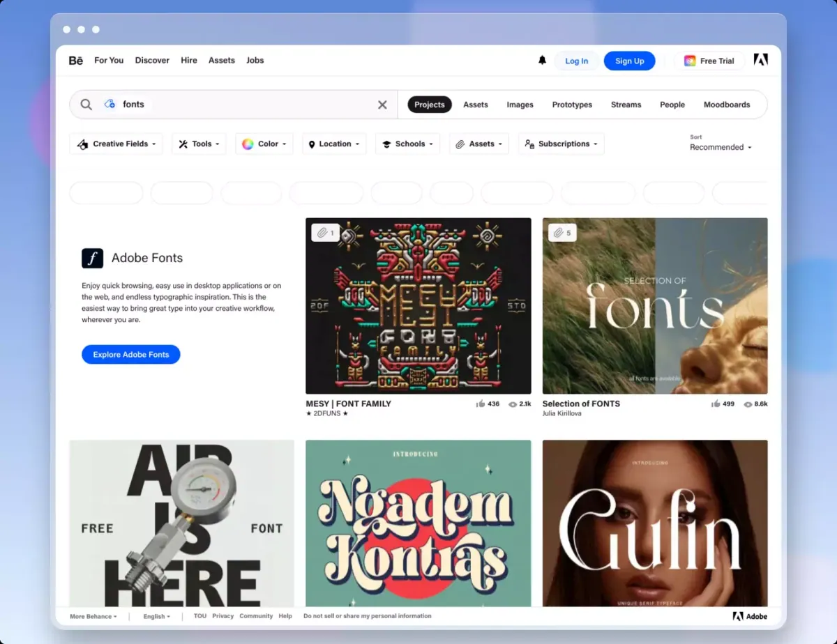Open the TOU footer link

pyautogui.click(x=200, y=616)
